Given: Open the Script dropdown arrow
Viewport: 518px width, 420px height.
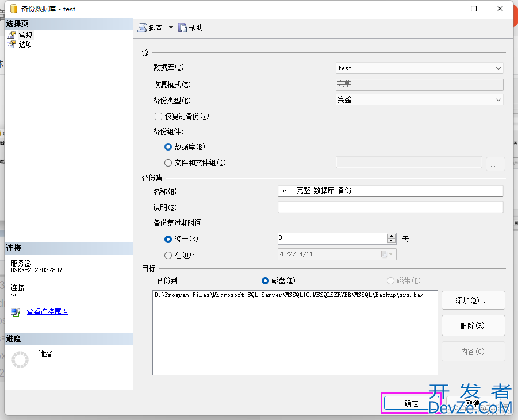Looking at the screenshot, I should tap(171, 28).
